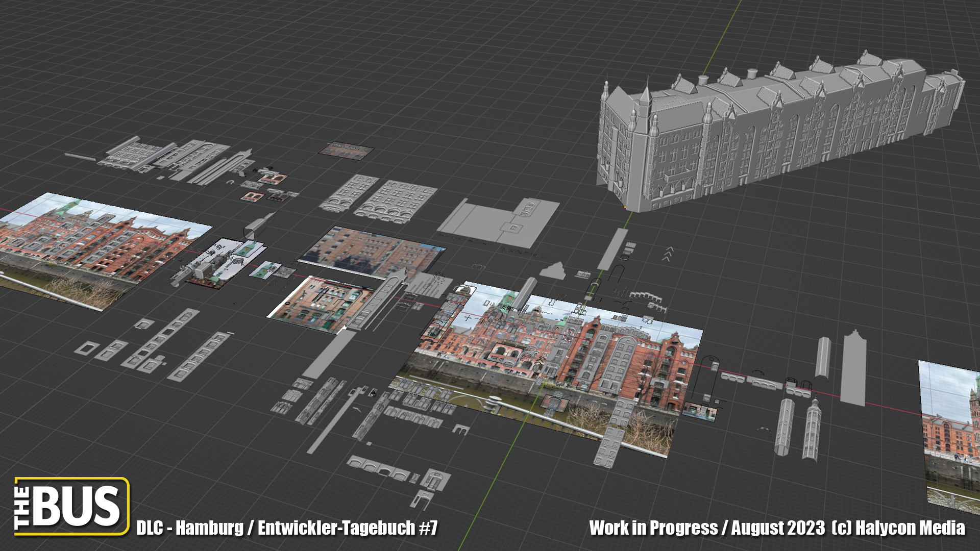Select the small dark colorful image at top center
This screenshot has height=551, width=980.
point(347,149)
